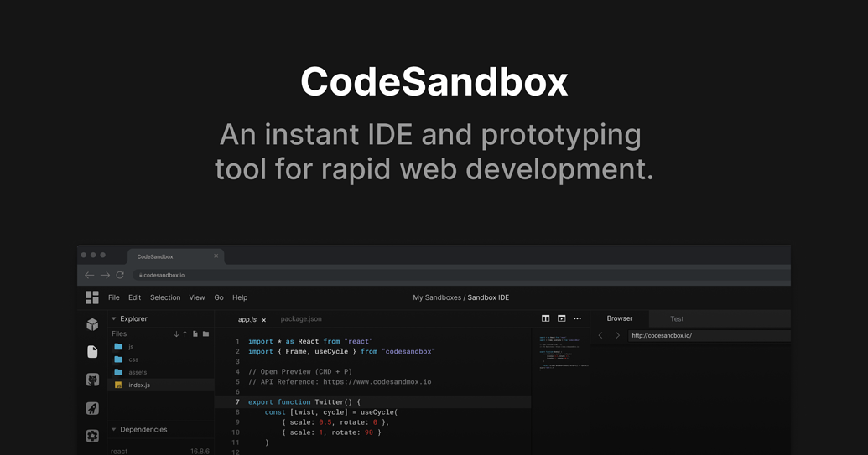Open the Selection menu
Screen dimensions: 868x455
coord(165,297)
